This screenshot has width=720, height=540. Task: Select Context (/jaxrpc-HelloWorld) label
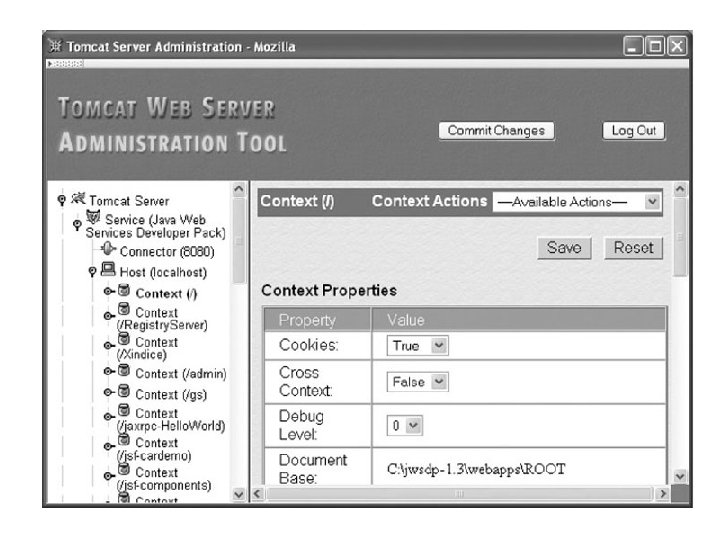point(171,419)
